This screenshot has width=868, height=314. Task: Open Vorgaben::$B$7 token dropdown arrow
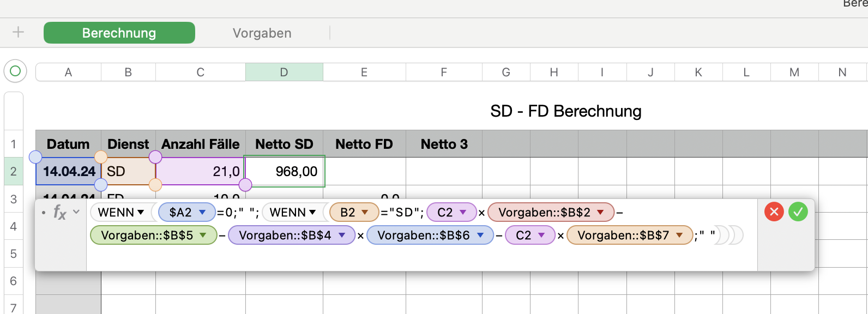[680, 235]
